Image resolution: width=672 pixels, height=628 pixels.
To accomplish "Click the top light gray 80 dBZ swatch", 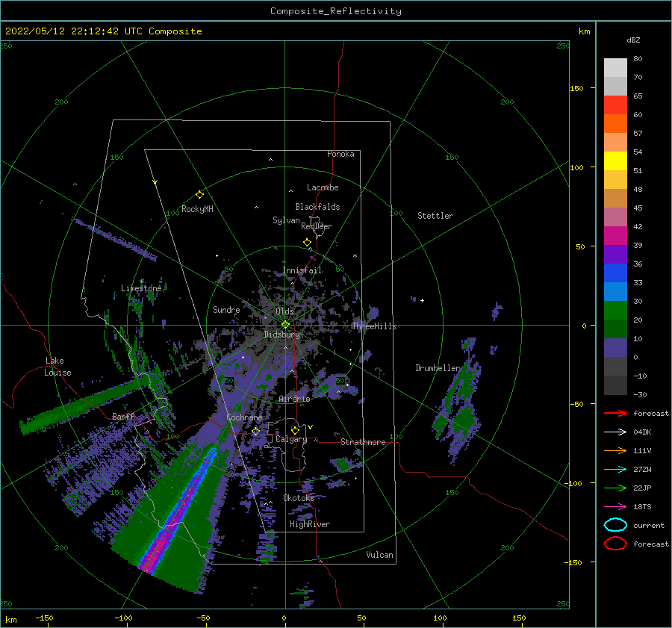I will coord(615,67).
